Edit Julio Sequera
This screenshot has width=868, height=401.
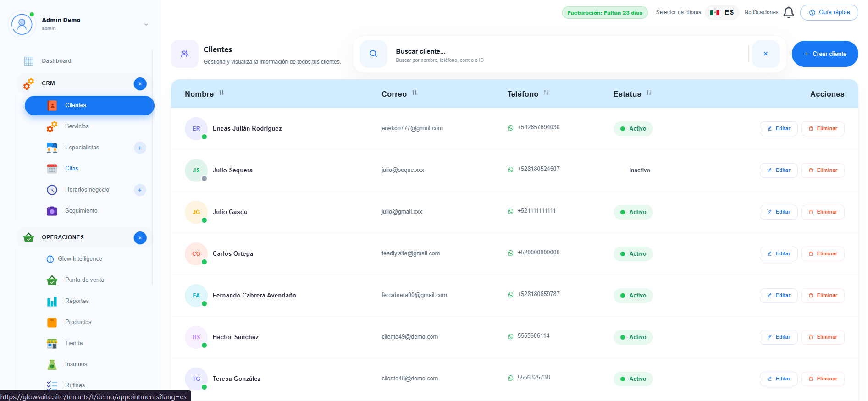[779, 170]
